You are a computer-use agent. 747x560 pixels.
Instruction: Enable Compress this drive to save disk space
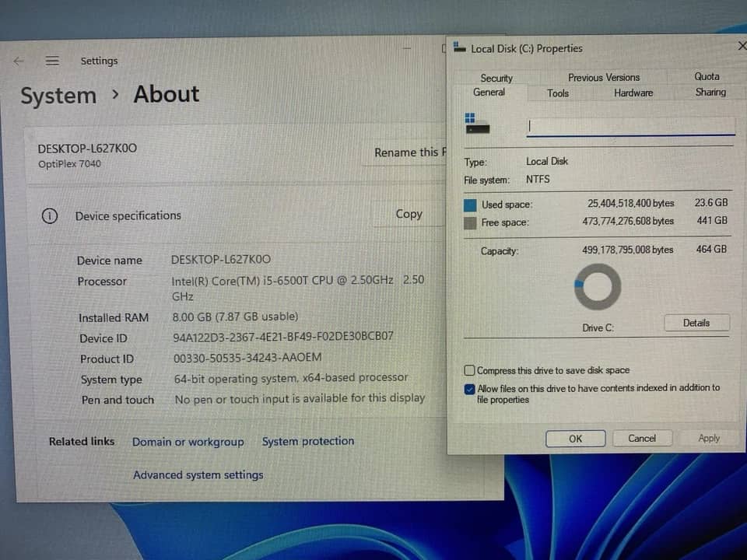[469, 370]
